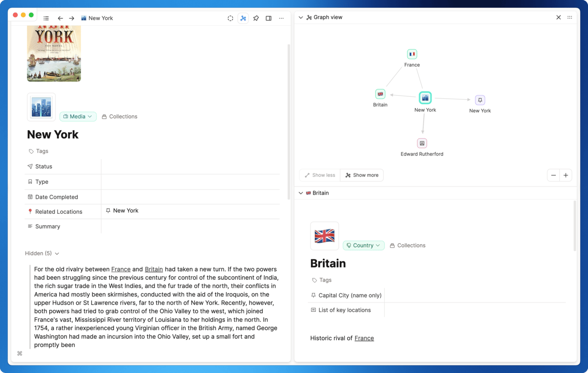
Task: Expand the Hidden (5) properties
Action: pos(42,253)
